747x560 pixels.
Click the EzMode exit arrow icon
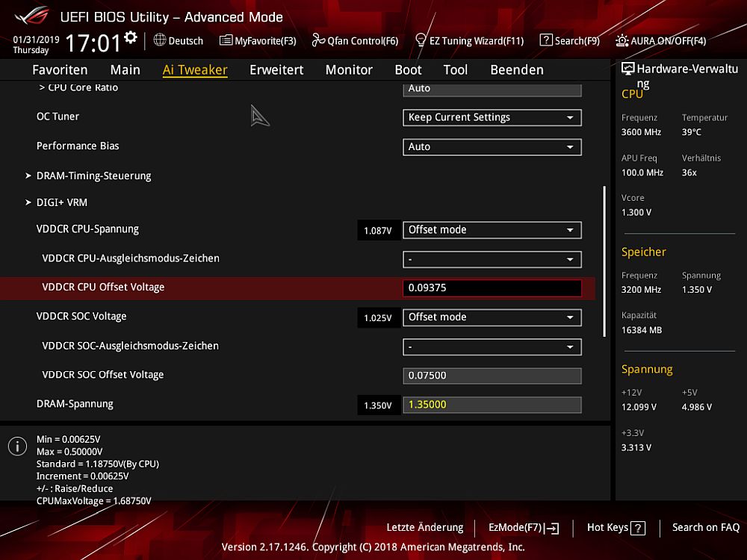click(552, 528)
